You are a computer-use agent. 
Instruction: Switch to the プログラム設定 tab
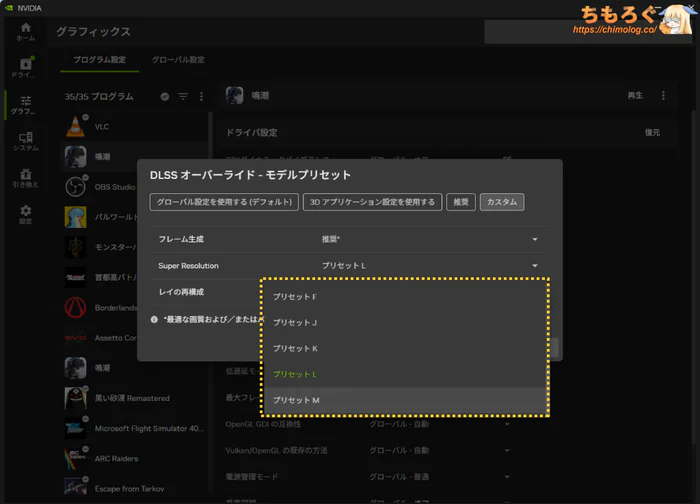[x=100, y=60]
